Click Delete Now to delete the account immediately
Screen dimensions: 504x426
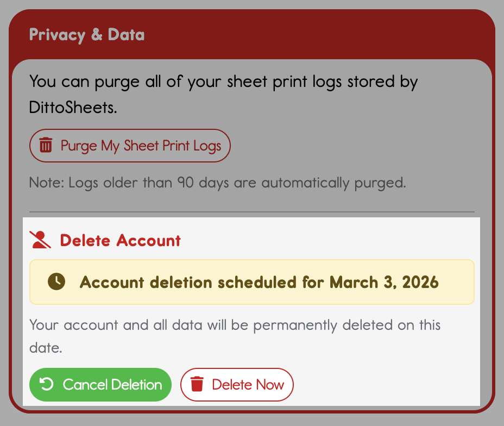tap(237, 385)
